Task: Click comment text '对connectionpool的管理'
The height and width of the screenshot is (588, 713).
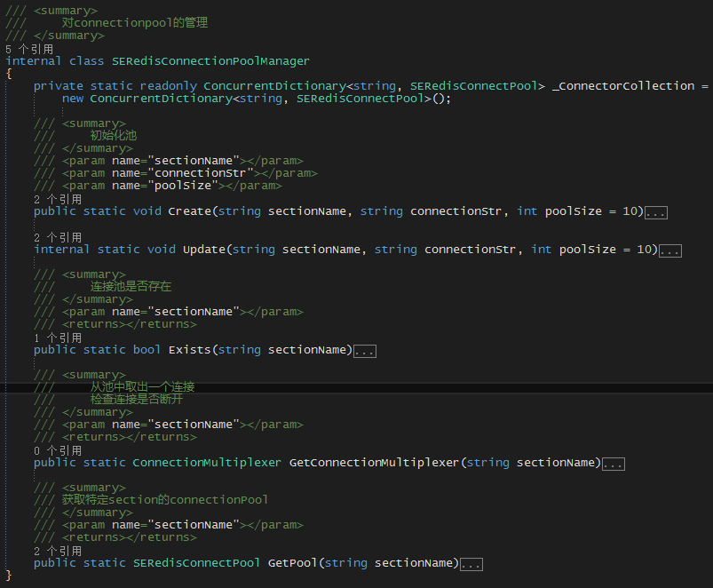Action: point(135,23)
